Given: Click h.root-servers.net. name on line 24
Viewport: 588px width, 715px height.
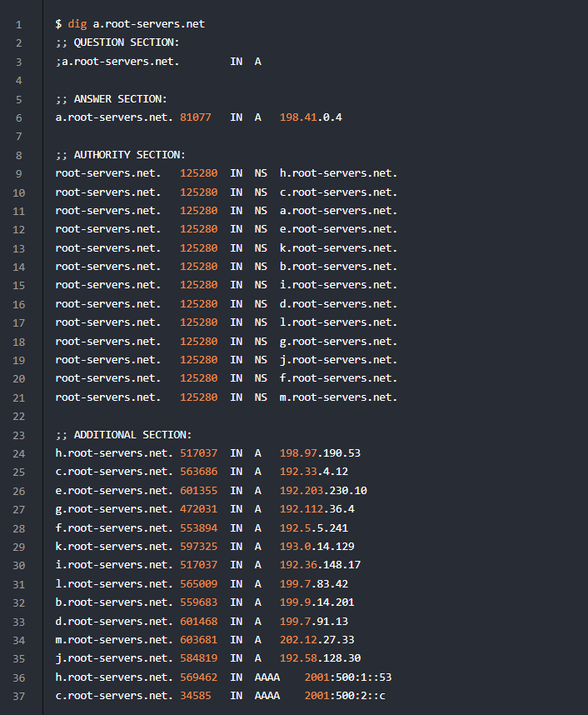Looking at the screenshot, I should tap(114, 452).
